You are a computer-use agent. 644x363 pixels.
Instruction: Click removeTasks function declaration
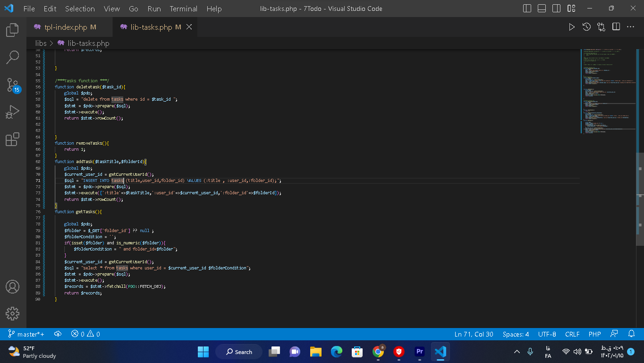coord(82,143)
